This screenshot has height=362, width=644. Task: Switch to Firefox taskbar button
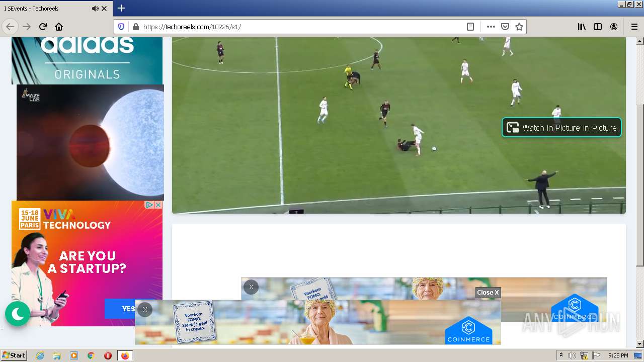125,355
